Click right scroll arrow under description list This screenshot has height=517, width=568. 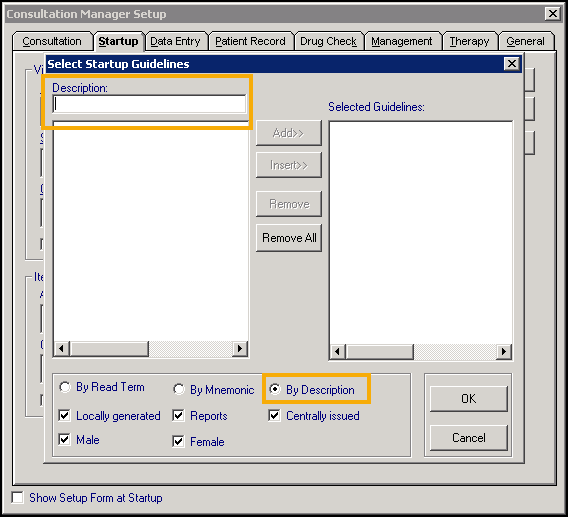pos(239,349)
